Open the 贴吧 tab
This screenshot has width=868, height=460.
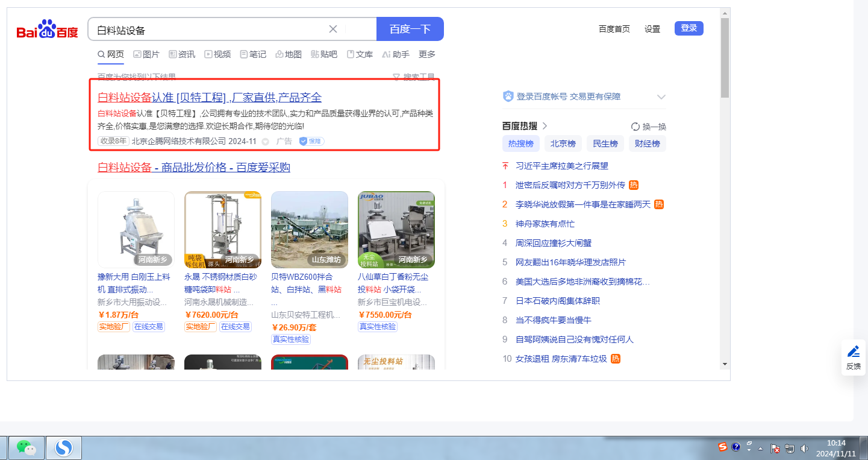(x=324, y=54)
